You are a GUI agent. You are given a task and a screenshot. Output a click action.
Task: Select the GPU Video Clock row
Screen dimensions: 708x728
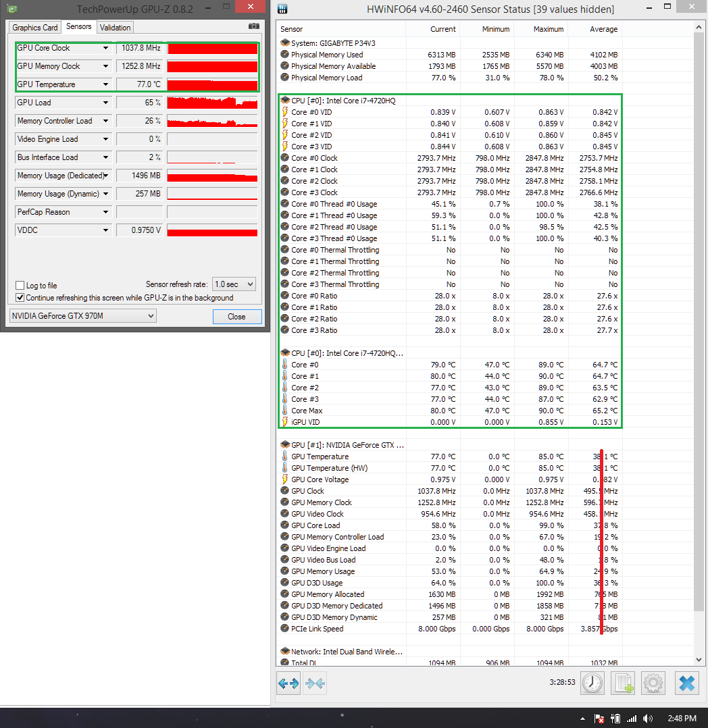(x=449, y=513)
